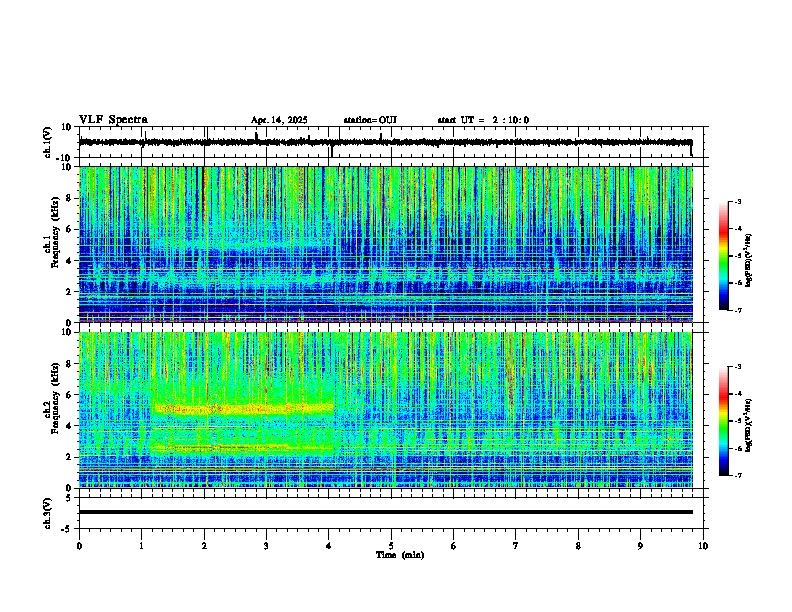Click time axis tick label "3"
Viewport: 792px width, 612px height.
(x=266, y=546)
